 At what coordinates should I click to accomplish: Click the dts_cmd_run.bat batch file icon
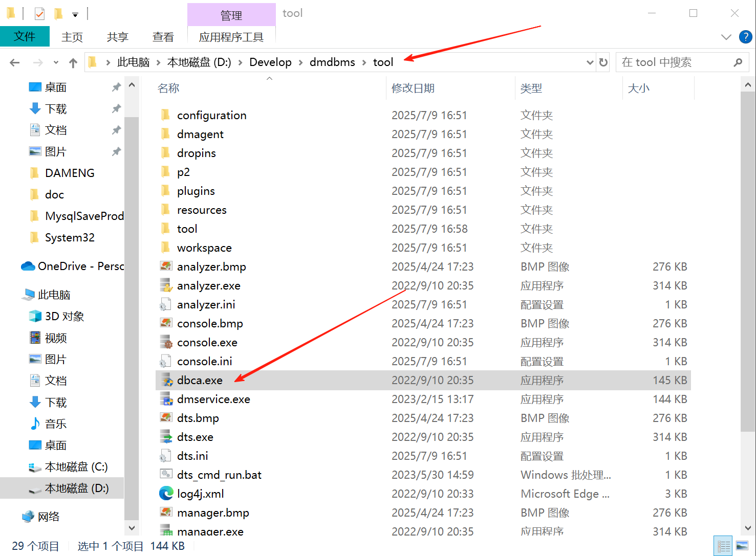[166, 475]
